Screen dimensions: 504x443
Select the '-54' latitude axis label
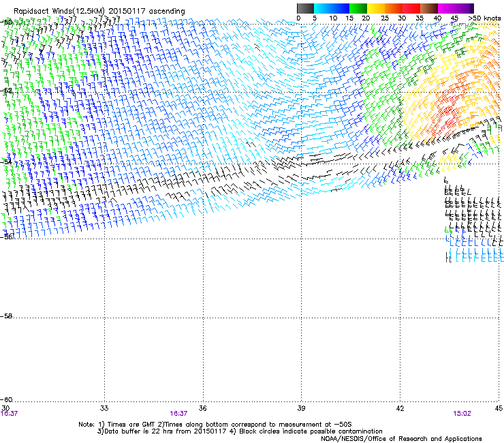(6, 162)
